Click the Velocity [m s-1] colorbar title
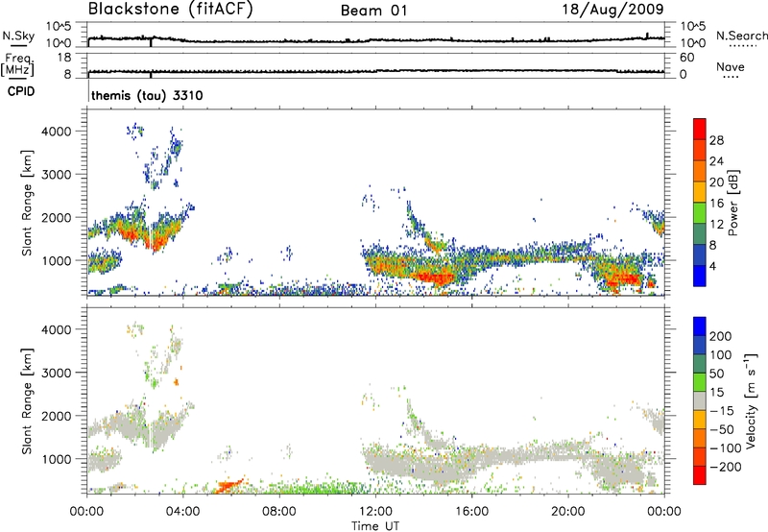Image resolution: width=768 pixels, height=532 pixels. point(751,401)
